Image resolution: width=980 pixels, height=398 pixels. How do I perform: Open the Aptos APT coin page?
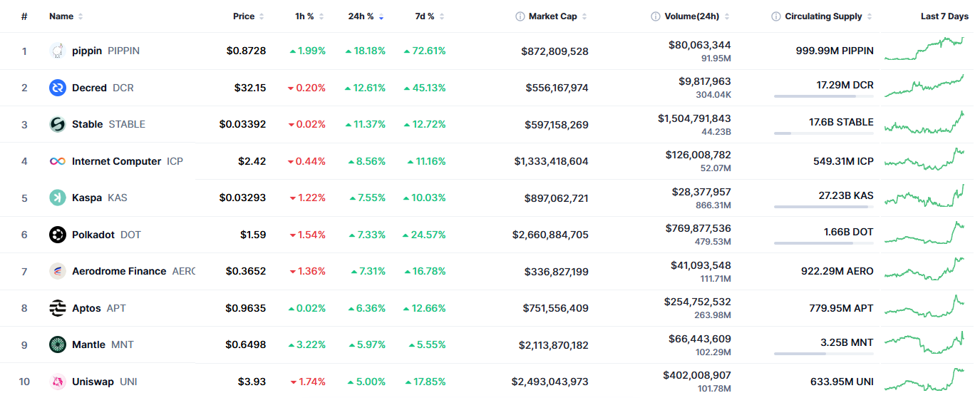tap(87, 308)
